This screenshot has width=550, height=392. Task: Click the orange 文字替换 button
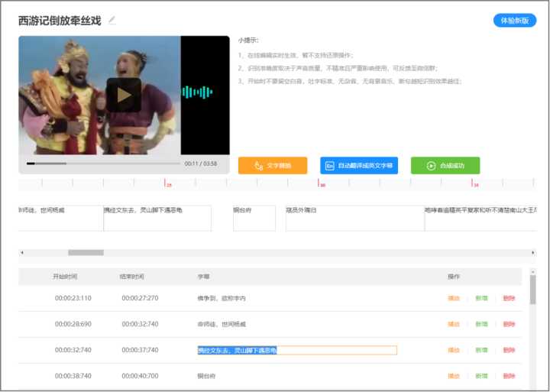[273, 166]
